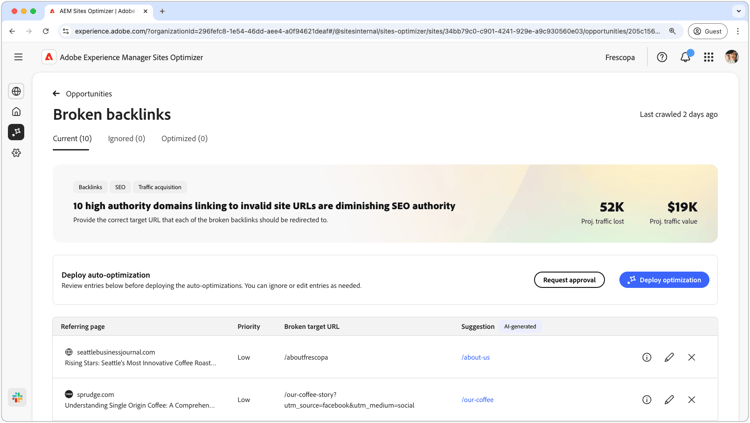750x423 pixels.
Task: Open the settings gear in sidebar
Action: click(16, 153)
